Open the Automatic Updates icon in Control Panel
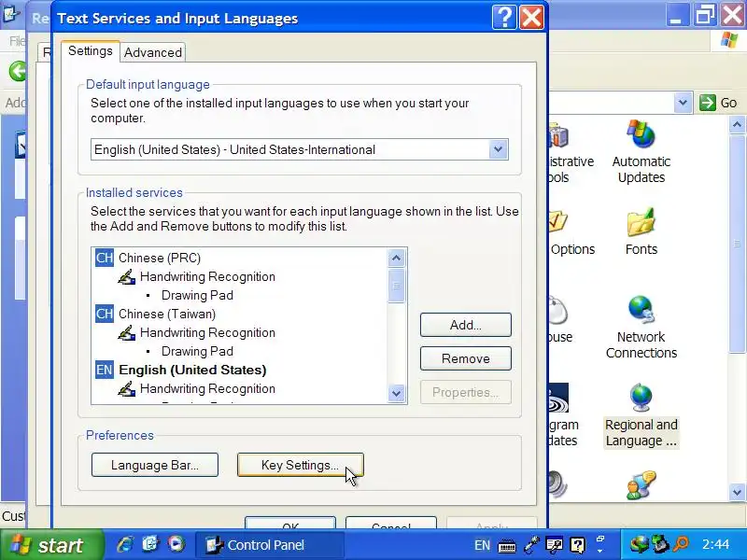 point(641,133)
